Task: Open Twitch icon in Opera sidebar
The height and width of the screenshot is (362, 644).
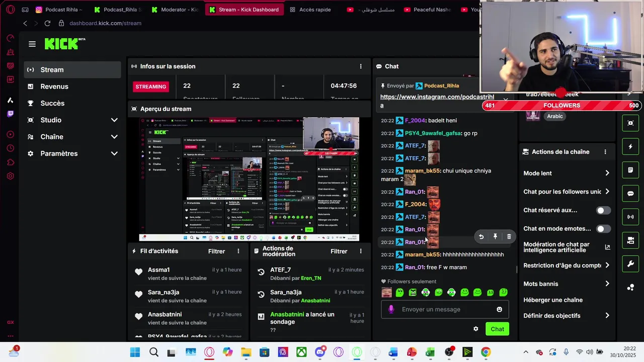Action: 10,114
